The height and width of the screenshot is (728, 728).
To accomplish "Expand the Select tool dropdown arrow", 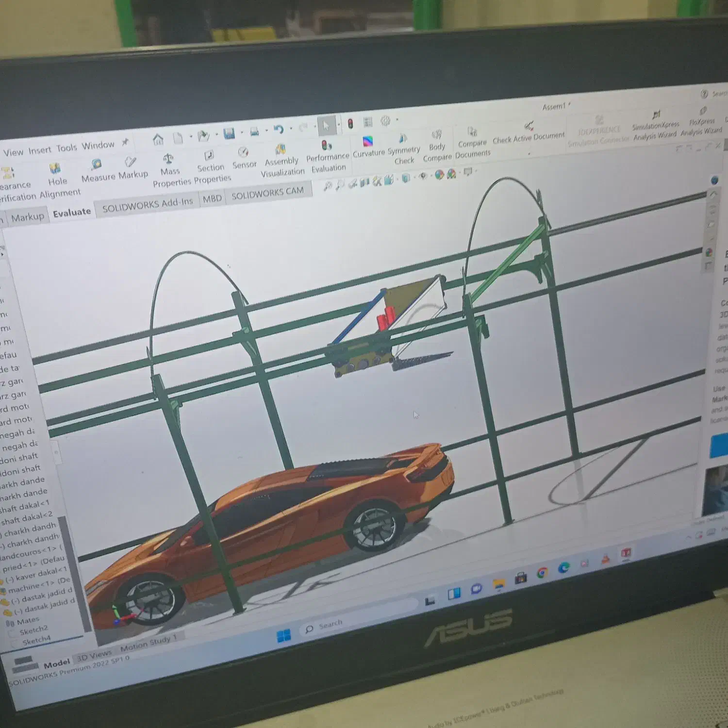I will click(x=338, y=124).
